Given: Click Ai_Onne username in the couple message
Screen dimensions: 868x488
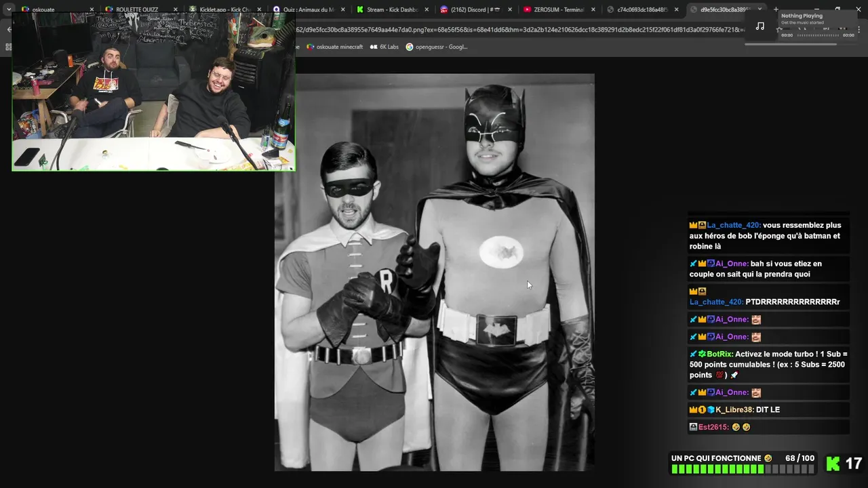Looking at the screenshot, I should [x=732, y=264].
